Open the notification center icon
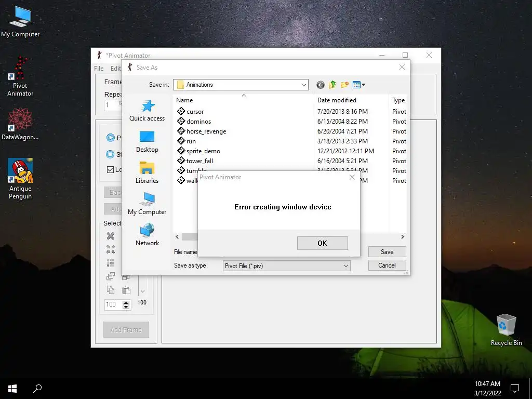This screenshot has width=532, height=399. point(515,389)
